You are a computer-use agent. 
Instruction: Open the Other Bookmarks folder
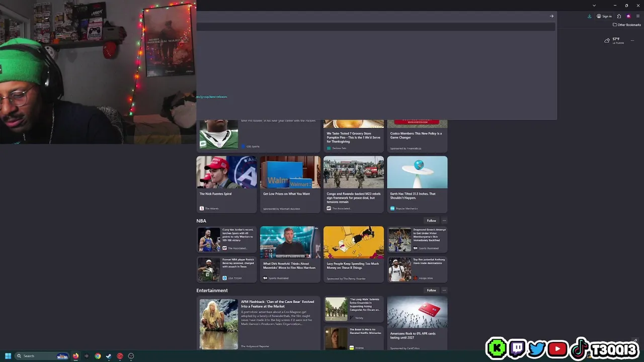[x=627, y=25]
